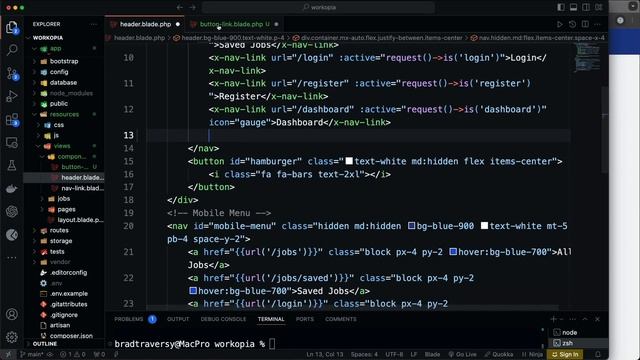The width and height of the screenshot is (640, 360).
Task: Open the Manage gear icon
Action: pyautogui.click(x=12, y=337)
